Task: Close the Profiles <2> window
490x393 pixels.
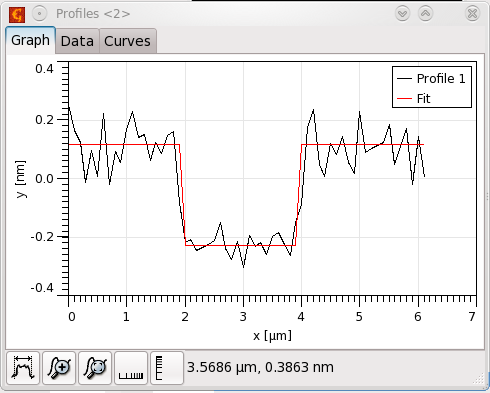Action: pyautogui.click(x=472, y=14)
